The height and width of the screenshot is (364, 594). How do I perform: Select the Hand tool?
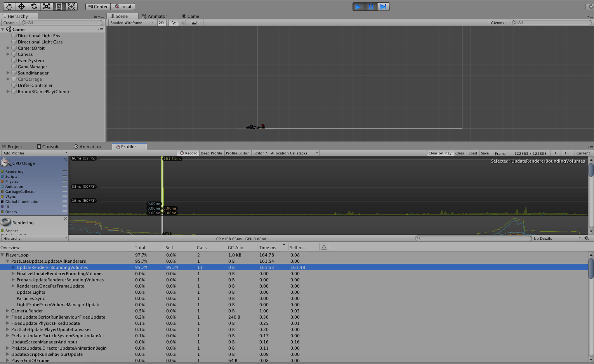9,7
